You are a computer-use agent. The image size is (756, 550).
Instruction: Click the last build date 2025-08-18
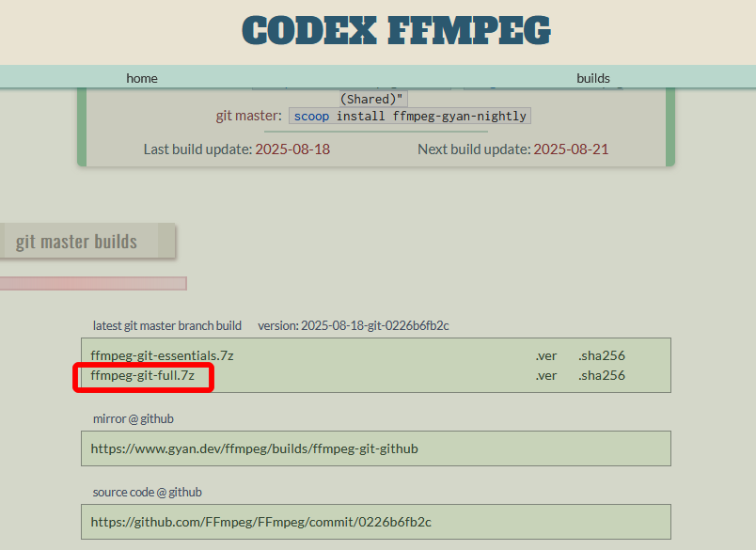tap(292, 149)
